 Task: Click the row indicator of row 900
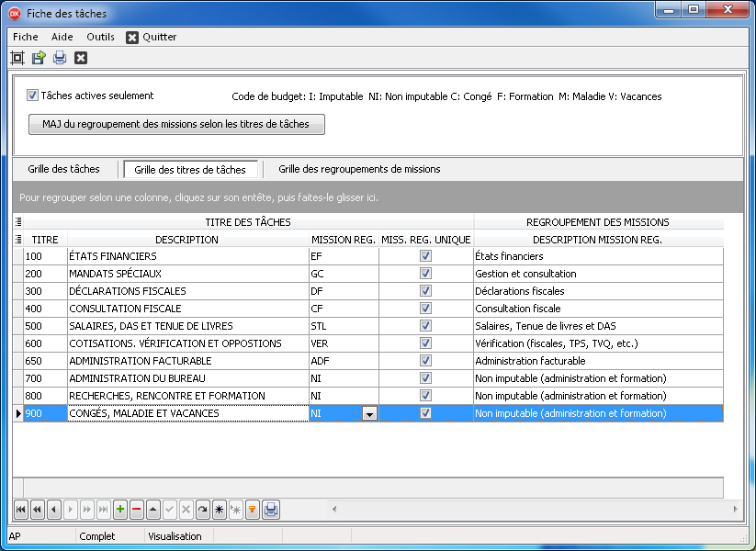click(17, 413)
